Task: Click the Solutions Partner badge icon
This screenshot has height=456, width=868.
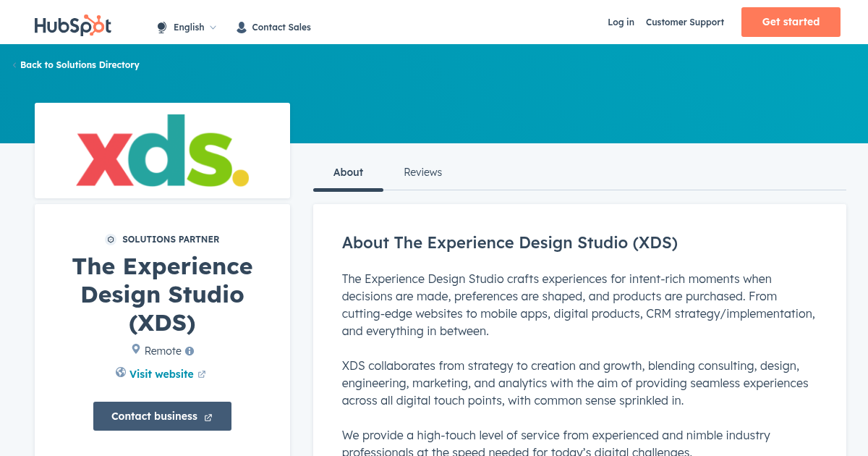Action: (111, 240)
